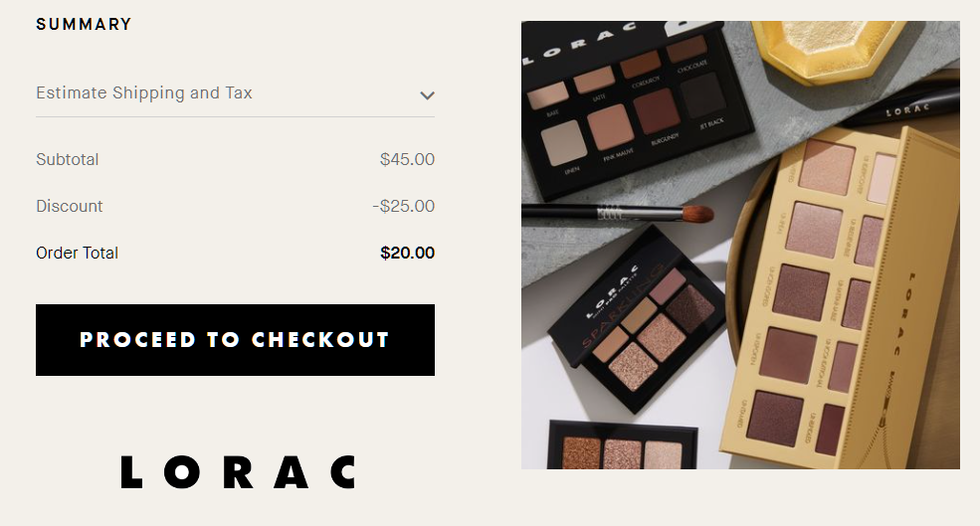Image resolution: width=980 pixels, height=526 pixels.
Task: Open Estimate Shipping and Tax section
Action: pyautogui.click(x=235, y=93)
